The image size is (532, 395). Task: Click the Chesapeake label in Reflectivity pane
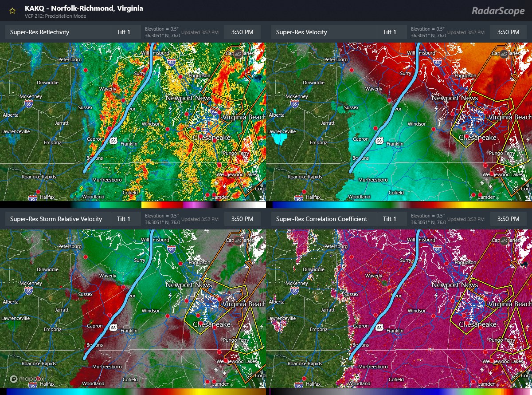(x=211, y=138)
